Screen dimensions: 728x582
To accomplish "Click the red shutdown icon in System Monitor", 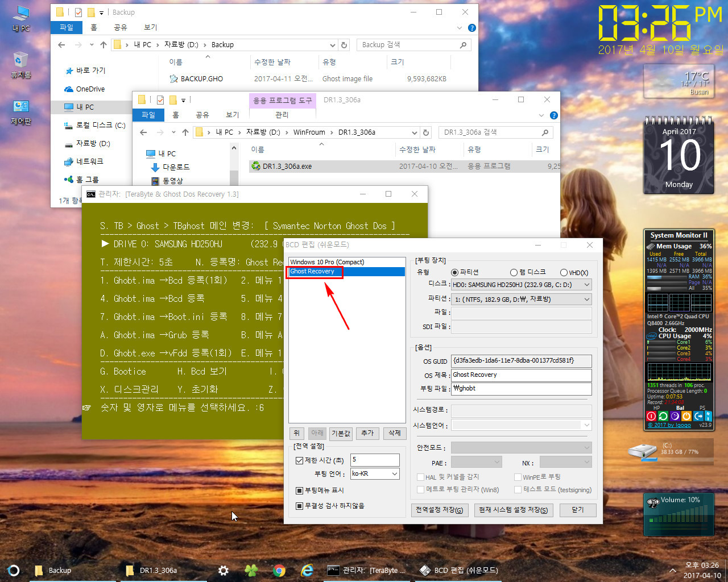I will click(652, 416).
